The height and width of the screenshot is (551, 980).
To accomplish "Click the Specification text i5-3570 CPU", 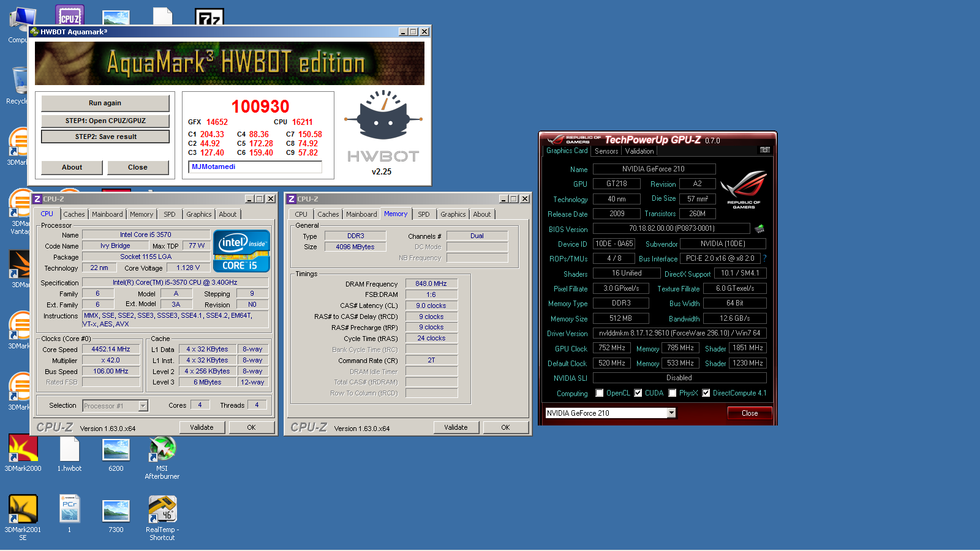I will [x=175, y=282].
